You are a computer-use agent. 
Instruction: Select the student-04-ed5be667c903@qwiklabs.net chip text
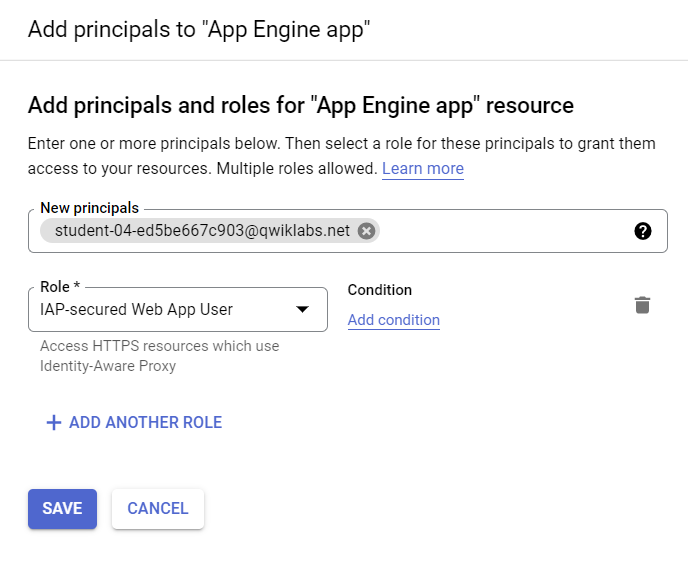pyautogui.click(x=202, y=231)
